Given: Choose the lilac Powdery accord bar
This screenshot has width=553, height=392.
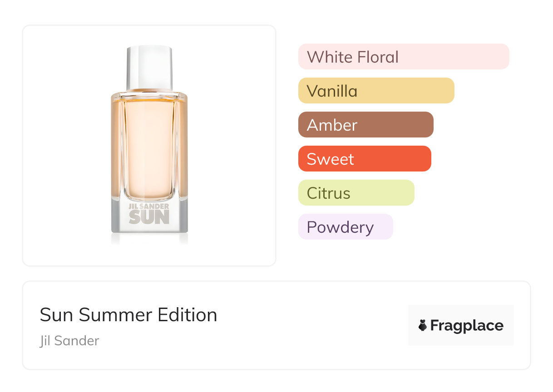Looking at the screenshot, I should 345,227.
